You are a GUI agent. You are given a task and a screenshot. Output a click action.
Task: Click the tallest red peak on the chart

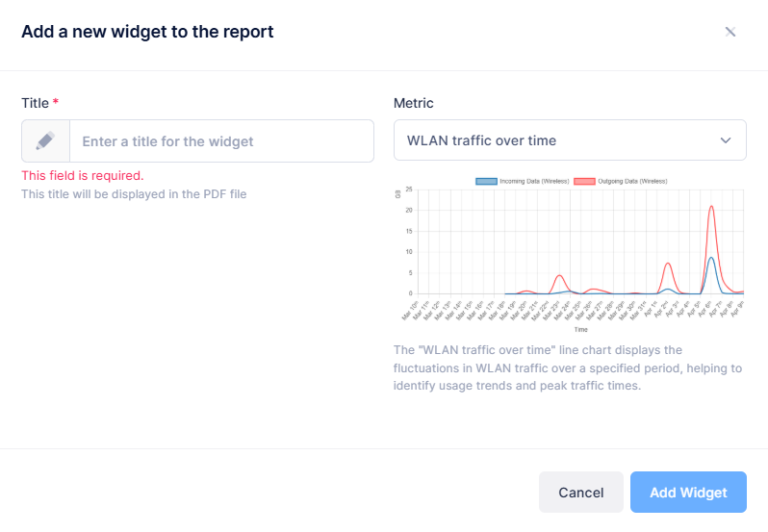point(711,206)
